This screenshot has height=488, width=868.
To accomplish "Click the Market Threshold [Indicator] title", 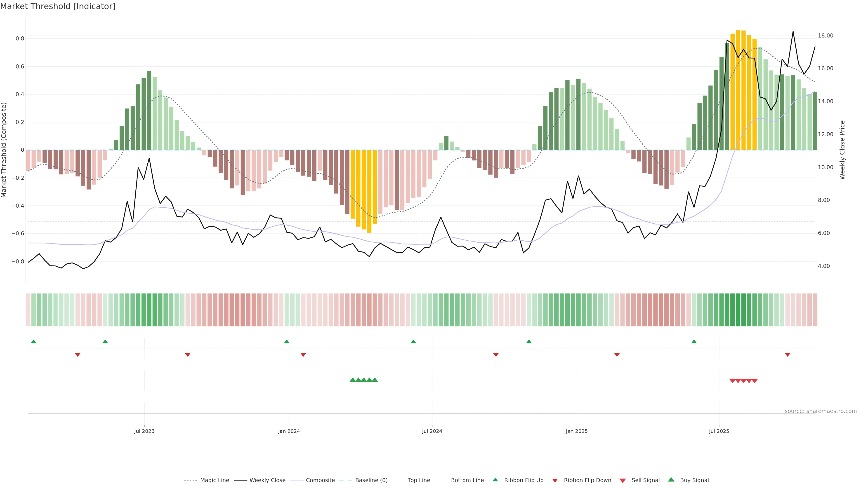I will (58, 6).
